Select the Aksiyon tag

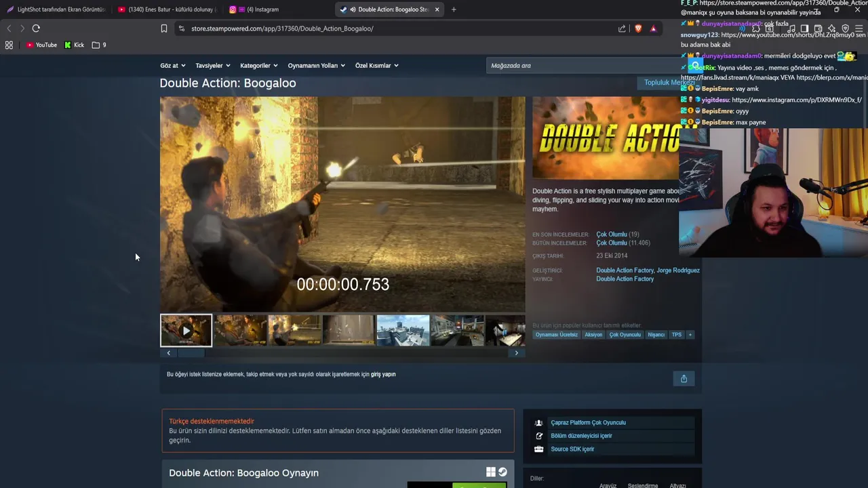coord(593,335)
